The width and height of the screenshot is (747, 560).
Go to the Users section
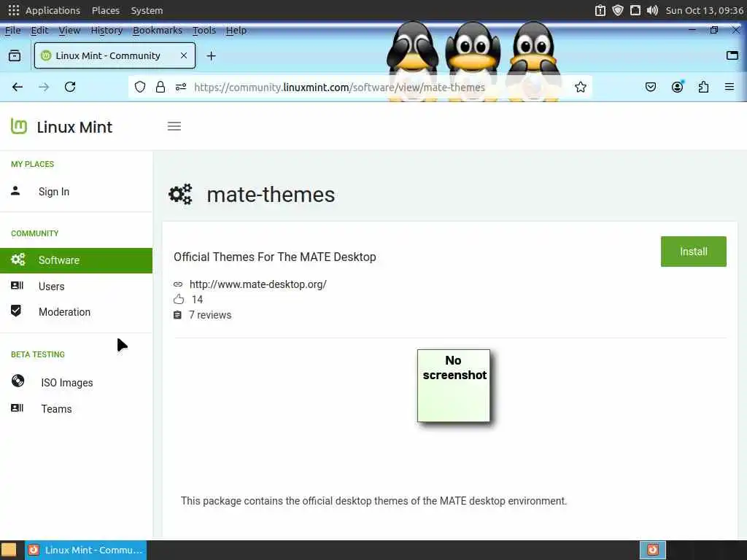click(52, 286)
